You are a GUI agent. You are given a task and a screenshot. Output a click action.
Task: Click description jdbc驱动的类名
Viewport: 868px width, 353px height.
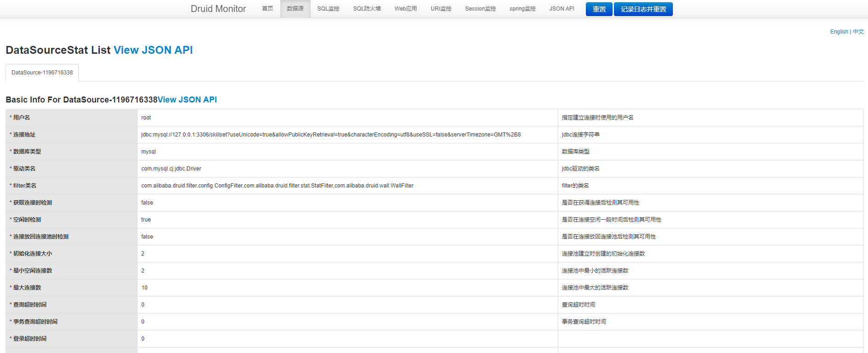[581, 169]
